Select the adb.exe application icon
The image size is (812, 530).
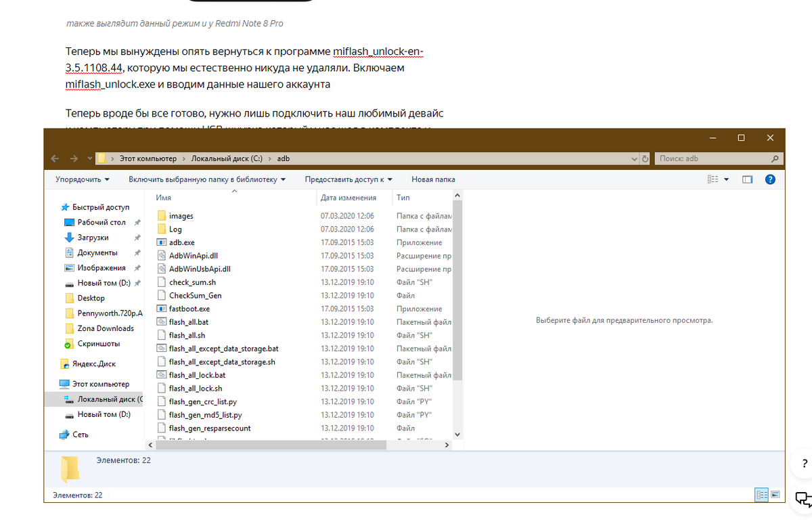161,242
